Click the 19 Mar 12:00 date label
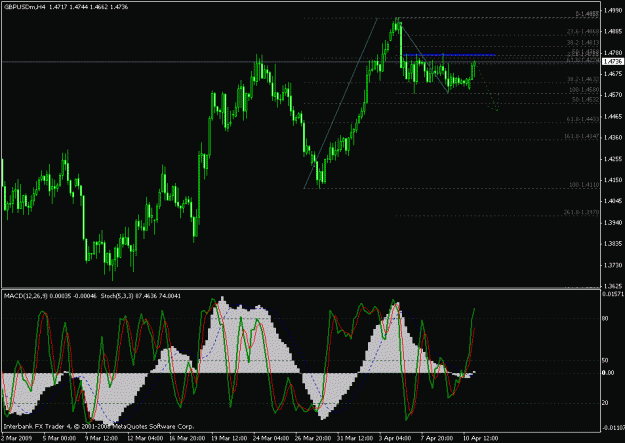Image resolution: width=625 pixels, height=443 pixels. tap(229, 438)
